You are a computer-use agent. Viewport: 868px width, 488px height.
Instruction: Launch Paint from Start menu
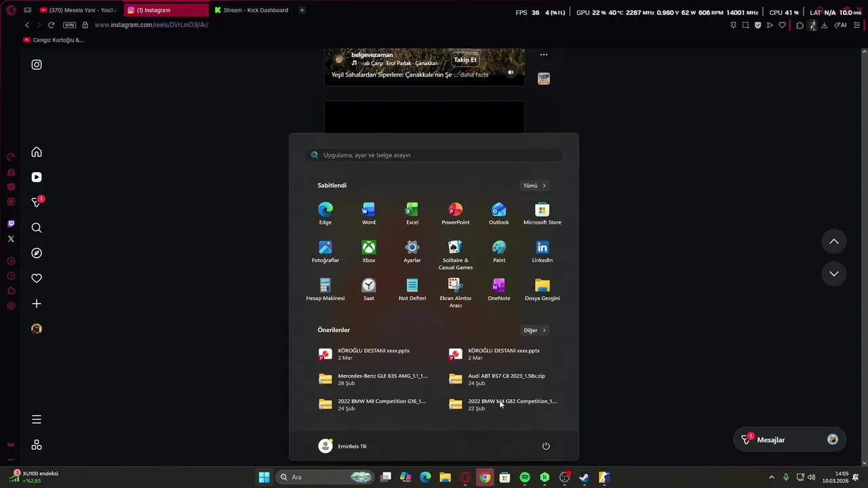(499, 251)
